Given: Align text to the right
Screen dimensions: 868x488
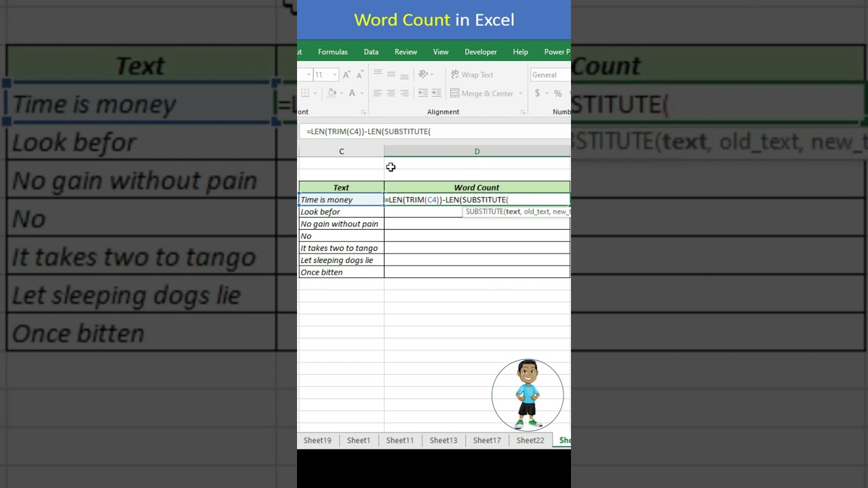Looking at the screenshot, I should tap(405, 94).
